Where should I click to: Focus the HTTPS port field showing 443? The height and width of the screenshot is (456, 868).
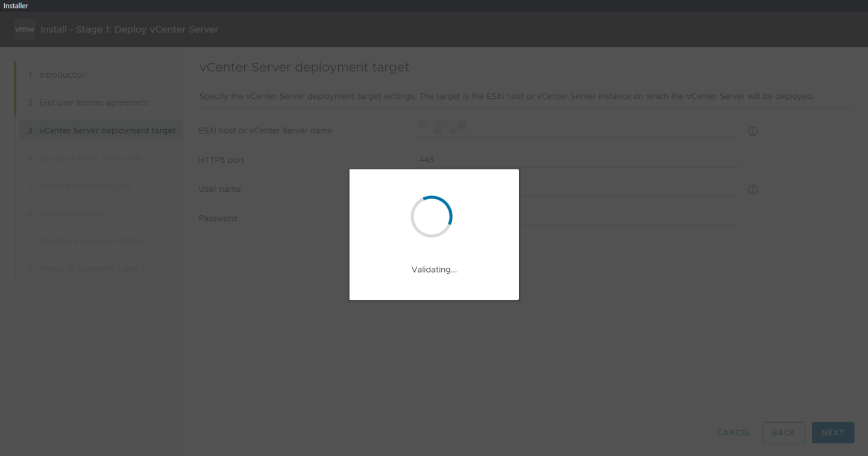click(577, 160)
